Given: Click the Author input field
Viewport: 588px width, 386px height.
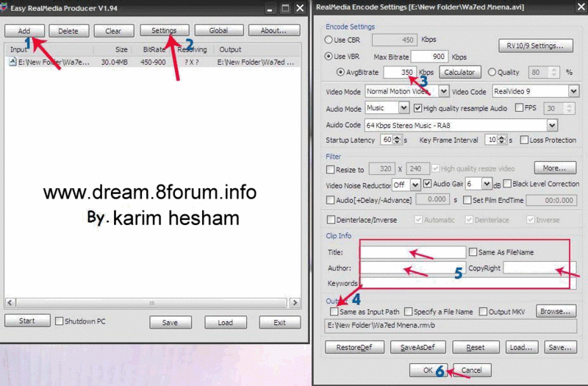Looking at the screenshot, I should (413, 268).
